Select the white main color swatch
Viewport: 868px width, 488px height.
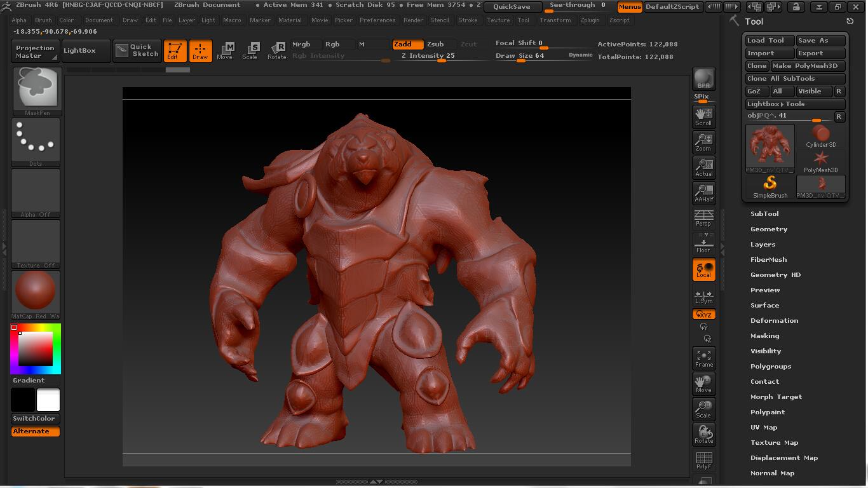point(48,400)
